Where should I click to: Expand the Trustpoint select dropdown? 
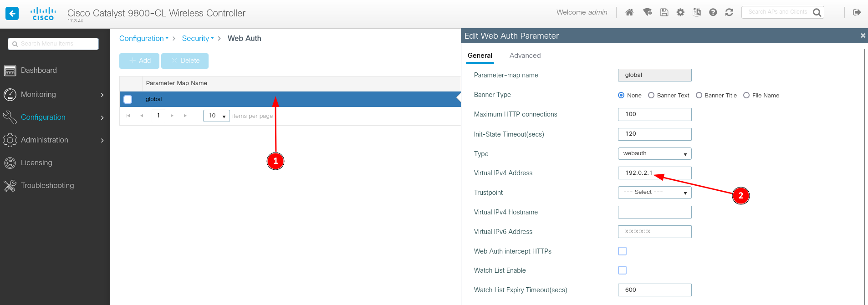[x=654, y=193]
